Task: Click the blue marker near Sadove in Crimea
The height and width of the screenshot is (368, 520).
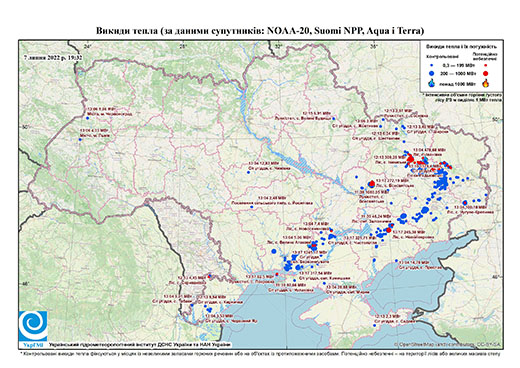Action: pyautogui.click(x=374, y=325)
